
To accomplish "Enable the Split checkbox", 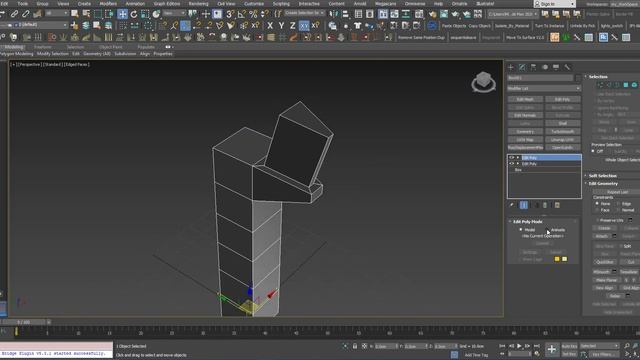I will pyautogui.click(x=621, y=246).
